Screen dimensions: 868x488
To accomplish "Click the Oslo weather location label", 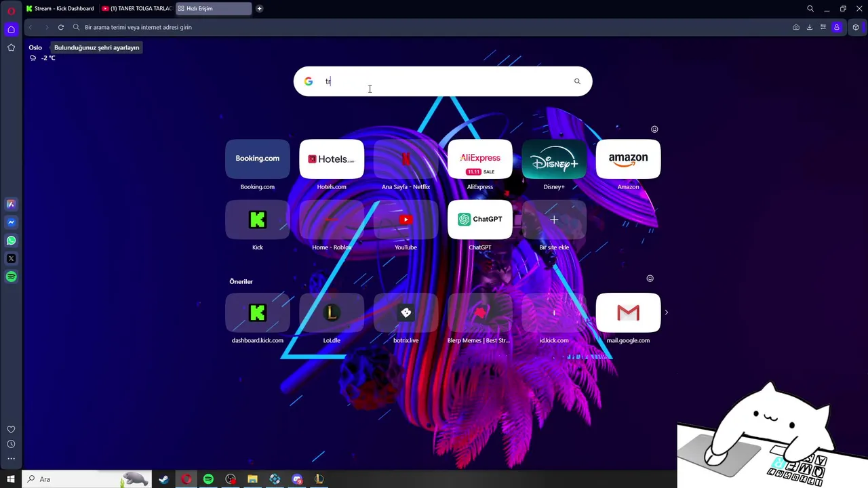I will click(35, 47).
